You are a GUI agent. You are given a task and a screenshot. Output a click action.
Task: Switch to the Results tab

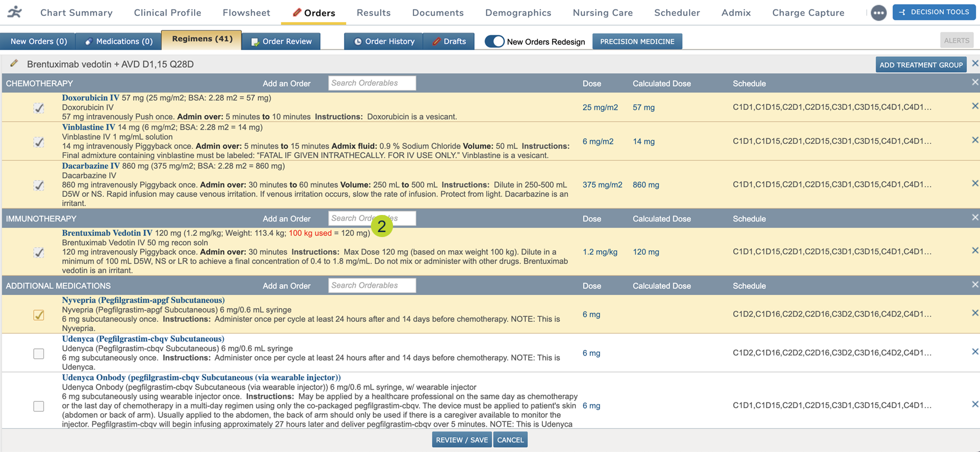(373, 13)
